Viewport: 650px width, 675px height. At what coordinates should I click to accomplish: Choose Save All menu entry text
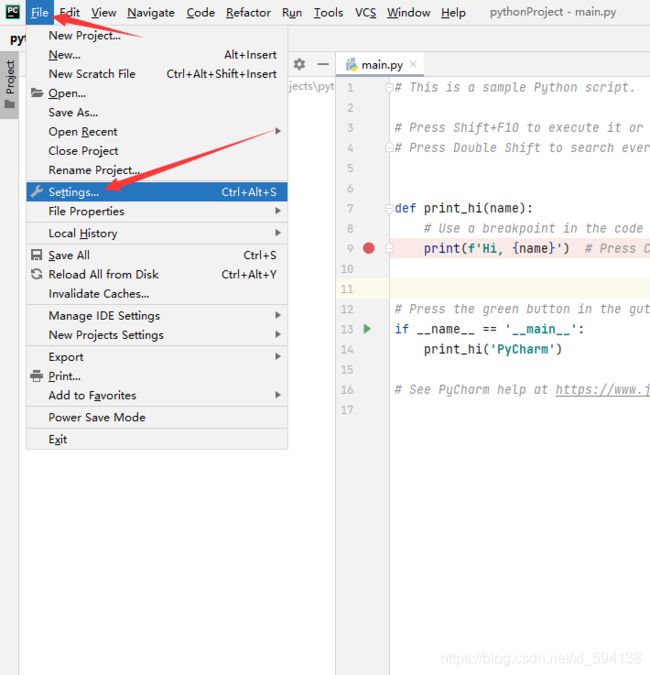[69, 255]
